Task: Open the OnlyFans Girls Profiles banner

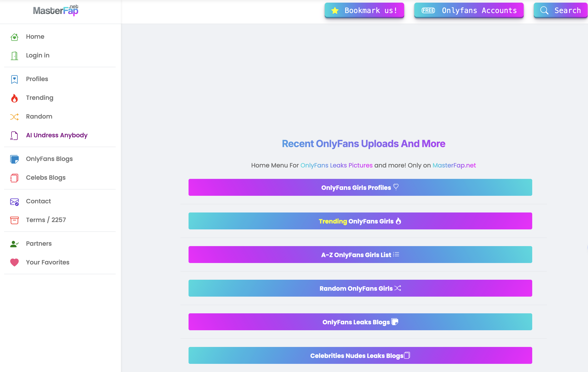Action: [x=360, y=187]
